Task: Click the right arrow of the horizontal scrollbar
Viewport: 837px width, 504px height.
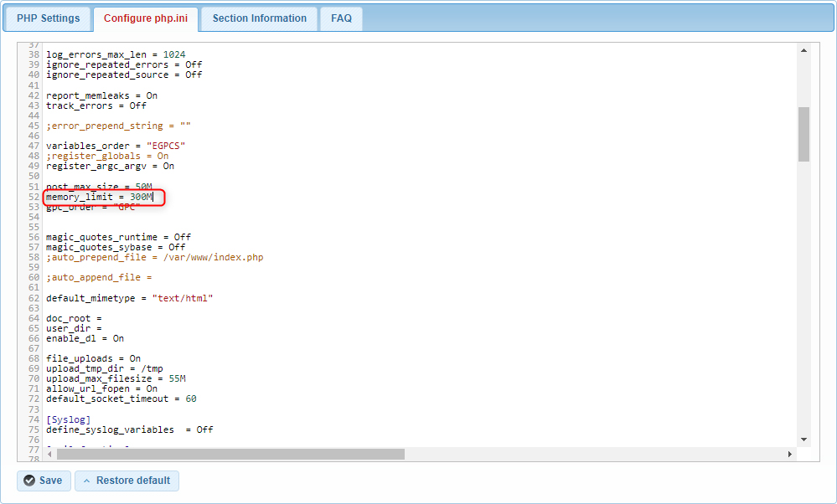Action: [x=791, y=454]
